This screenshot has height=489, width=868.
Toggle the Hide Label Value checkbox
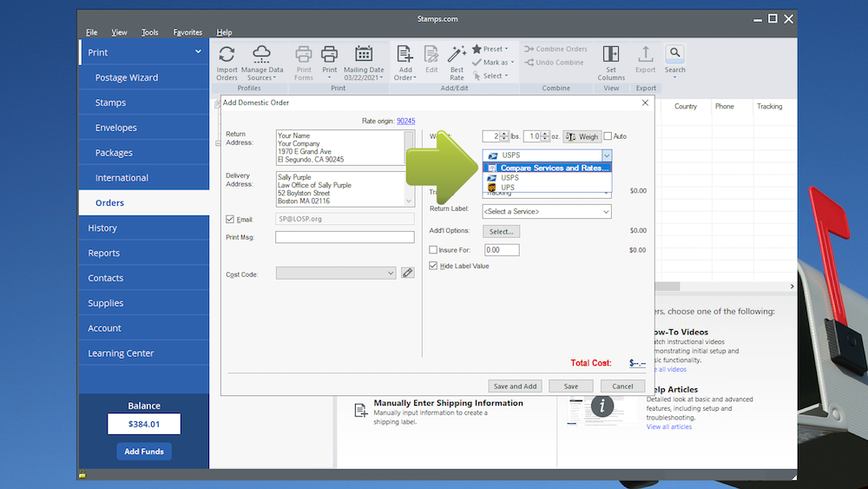(x=434, y=266)
